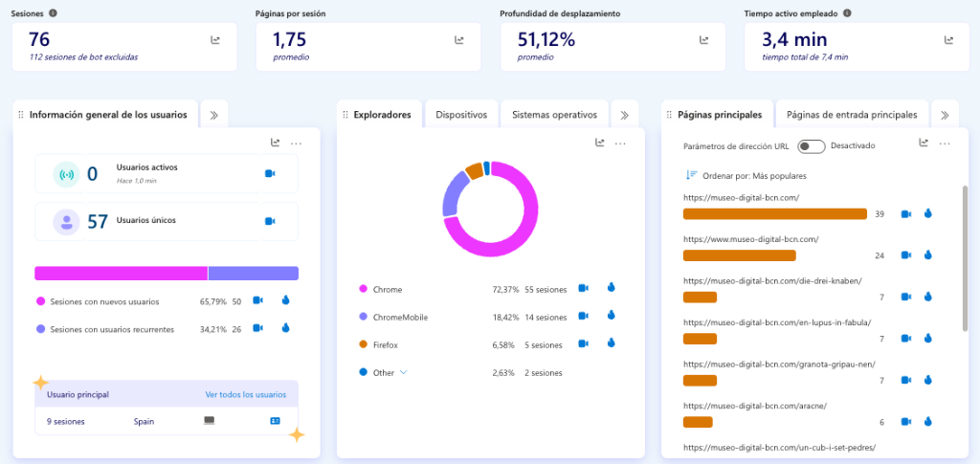Open user details card icon for main user
Image resolution: width=980 pixels, height=464 pixels.
click(x=276, y=420)
